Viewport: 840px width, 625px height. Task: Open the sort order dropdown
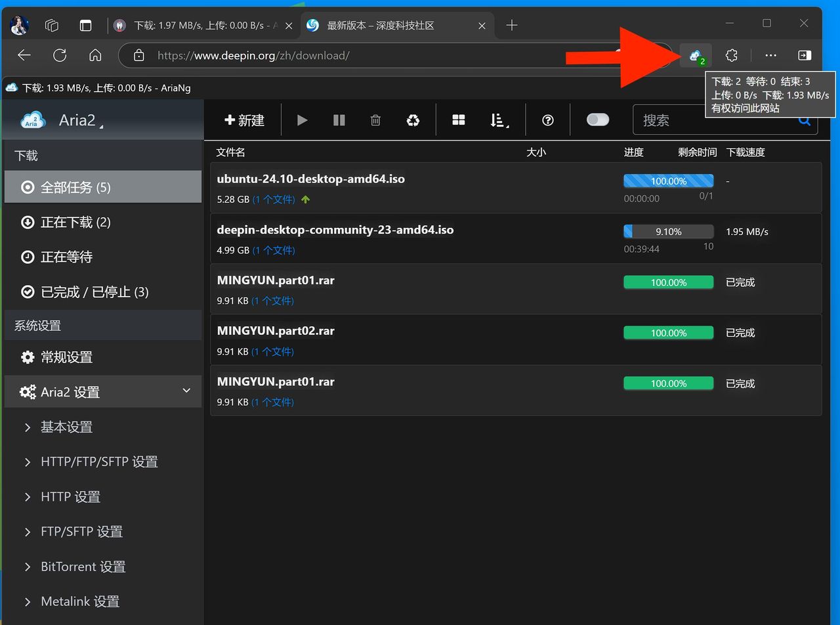click(x=499, y=120)
